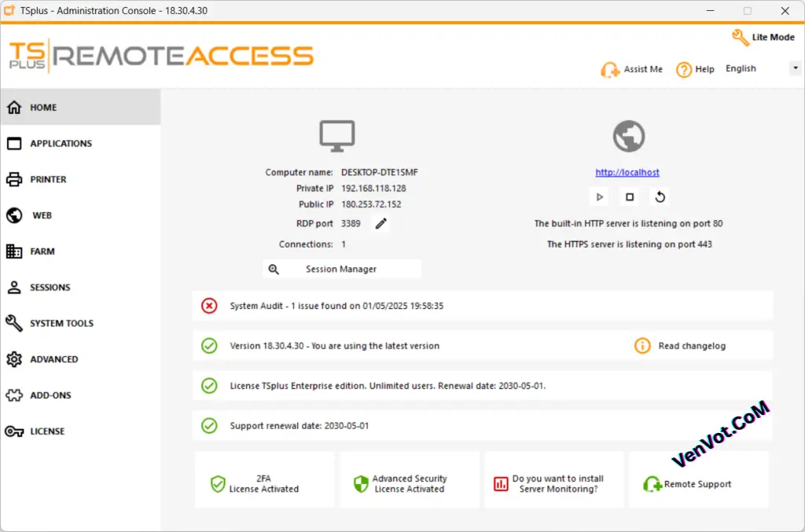Click the orange info icon beside changelog

(x=642, y=346)
